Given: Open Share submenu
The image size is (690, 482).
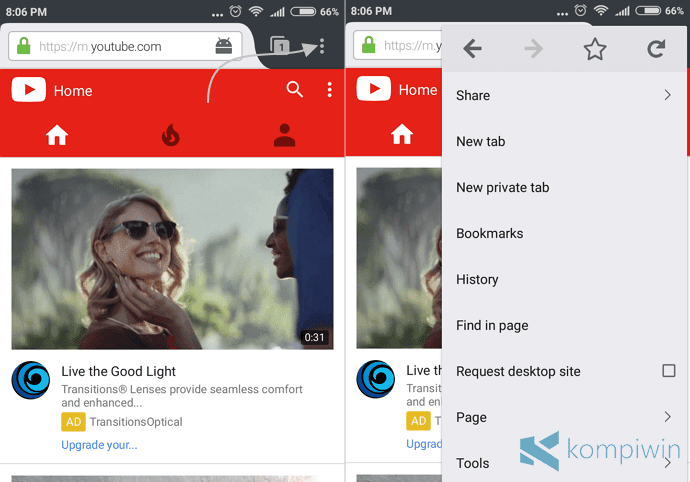Looking at the screenshot, I should click(x=564, y=95).
